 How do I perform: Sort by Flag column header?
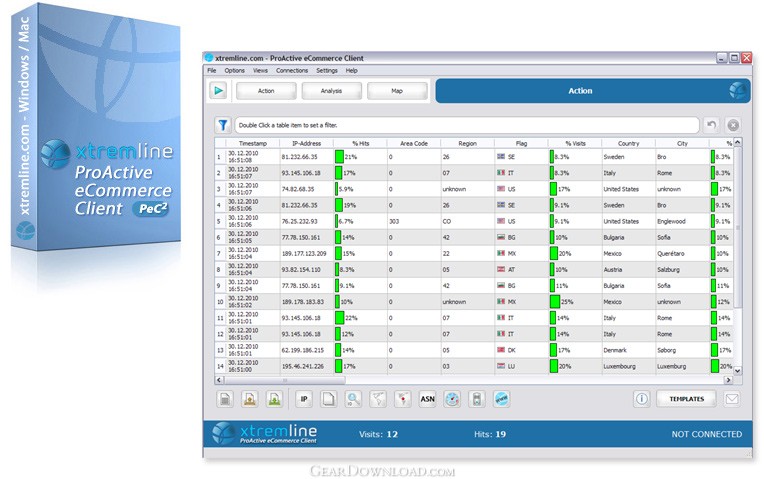(521, 143)
